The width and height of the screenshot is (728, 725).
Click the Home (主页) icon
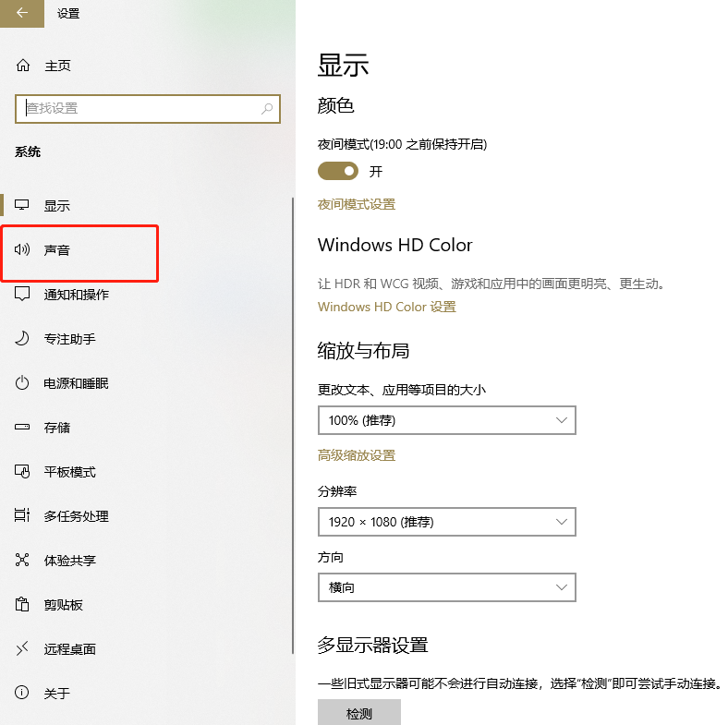23,66
